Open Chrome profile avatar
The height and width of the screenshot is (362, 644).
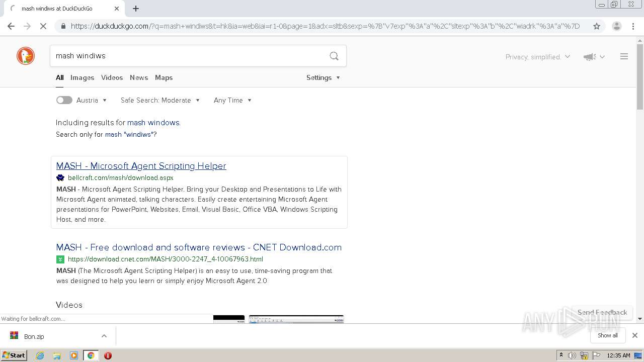[616, 26]
